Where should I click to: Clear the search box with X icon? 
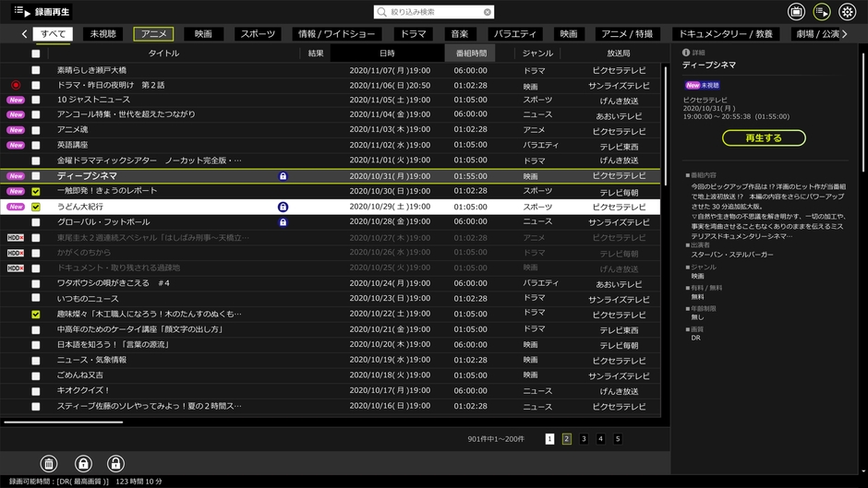pyautogui.click(x=488, y=12)
